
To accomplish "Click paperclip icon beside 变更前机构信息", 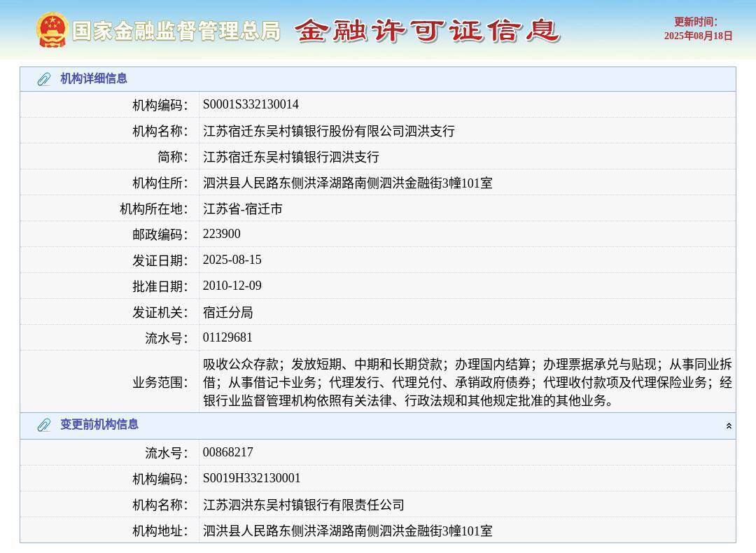I will click(x=44, y=425).
